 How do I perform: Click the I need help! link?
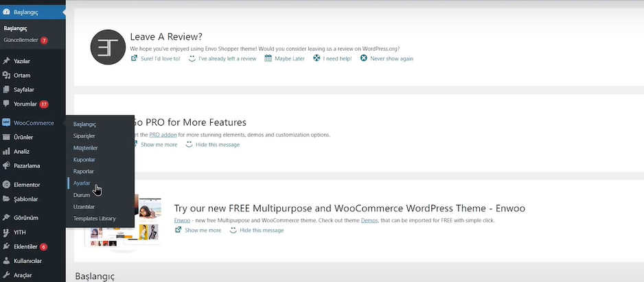(337, 59)
